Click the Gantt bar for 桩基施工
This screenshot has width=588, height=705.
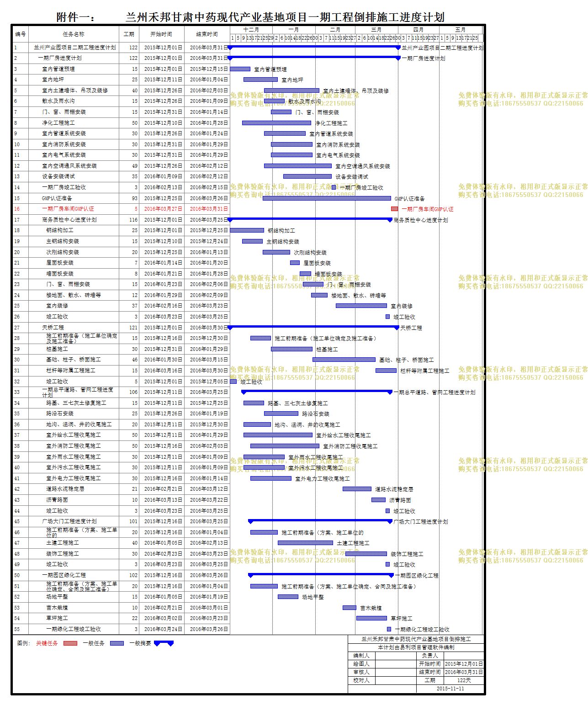[291, 349]
